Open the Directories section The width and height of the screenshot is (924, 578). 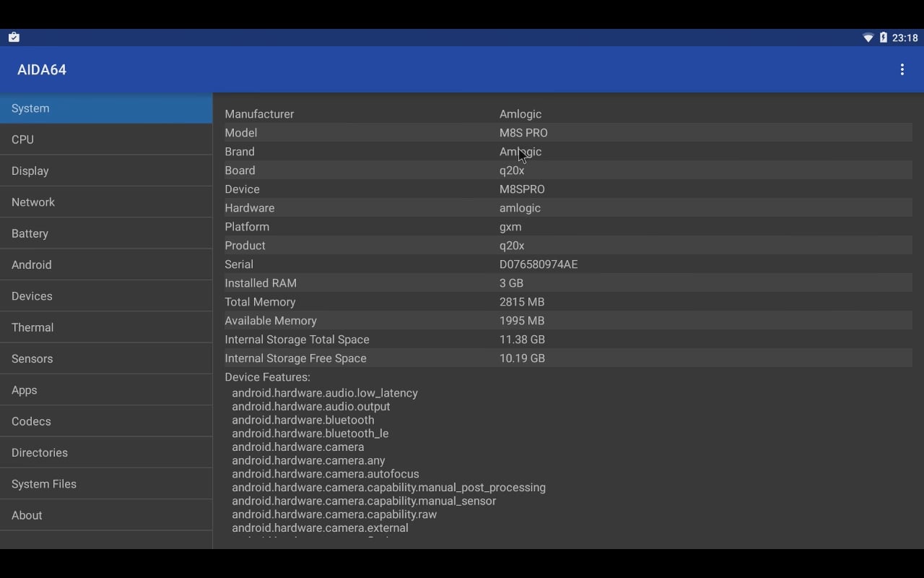pos(106,452)
